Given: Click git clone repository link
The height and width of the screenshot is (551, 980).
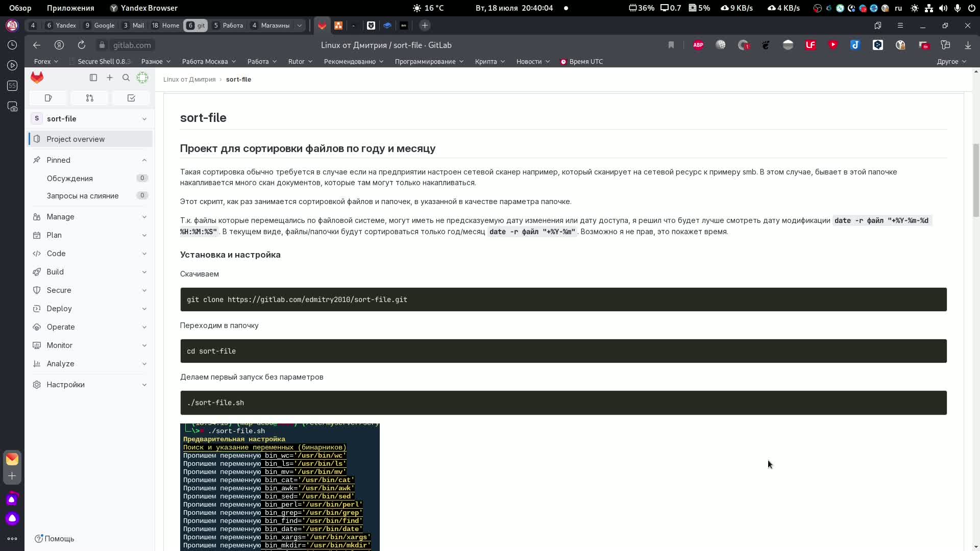Looking at the screenshot, I should click(317, 299).
